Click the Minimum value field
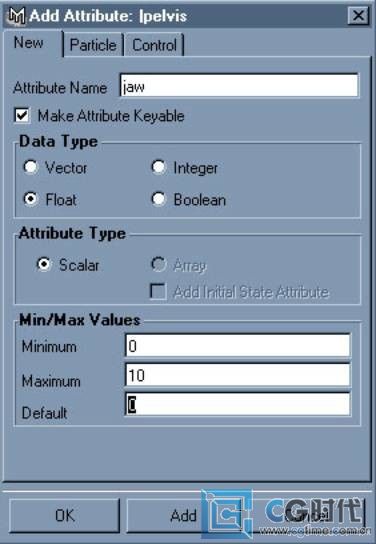 (238, 346)
